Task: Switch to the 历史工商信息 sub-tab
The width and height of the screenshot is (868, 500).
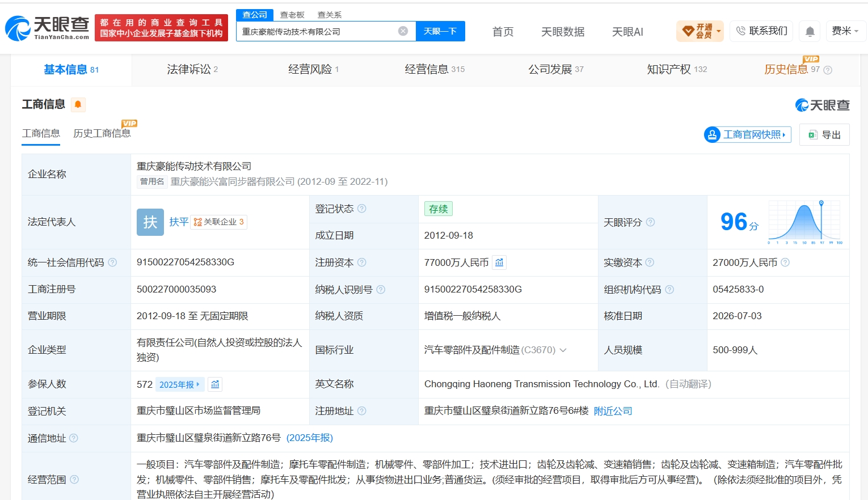Action: (x=102, y=133)
